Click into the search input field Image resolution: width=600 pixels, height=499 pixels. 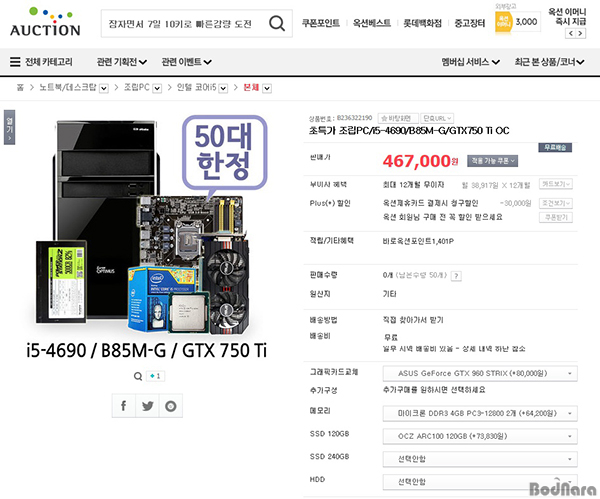(186, 24)
